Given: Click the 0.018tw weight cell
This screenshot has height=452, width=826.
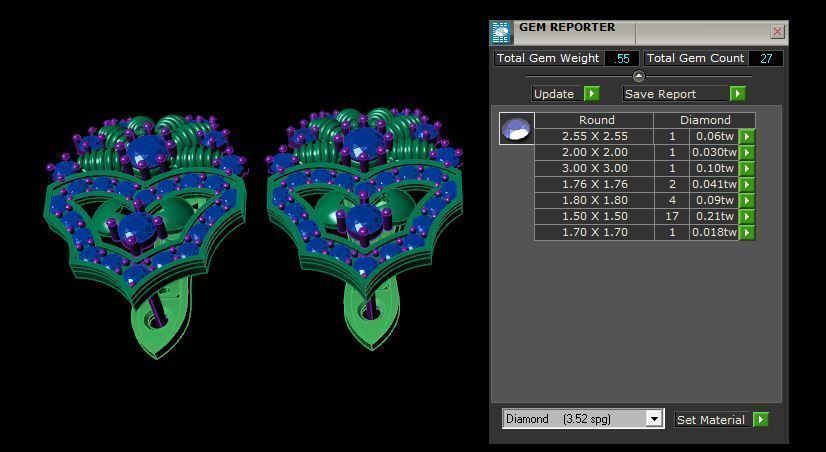Looking at the screenshot, I should pos(714,232).
